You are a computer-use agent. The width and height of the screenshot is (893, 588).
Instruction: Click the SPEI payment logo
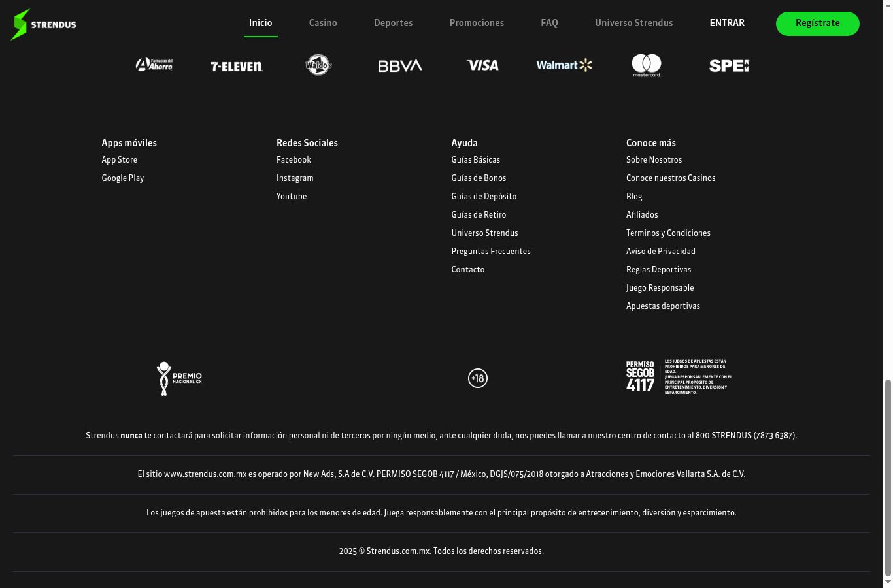pyautogui.click(x=729, y=65)
